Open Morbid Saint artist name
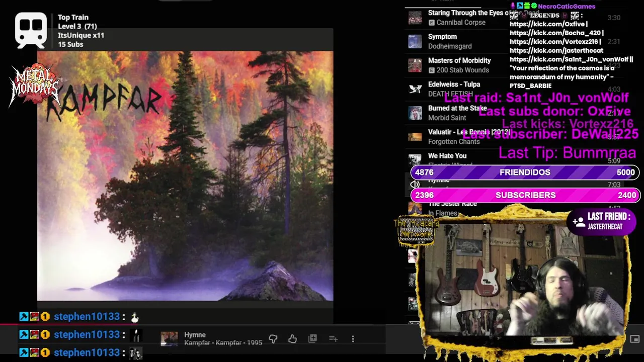 tap(447, 118)
